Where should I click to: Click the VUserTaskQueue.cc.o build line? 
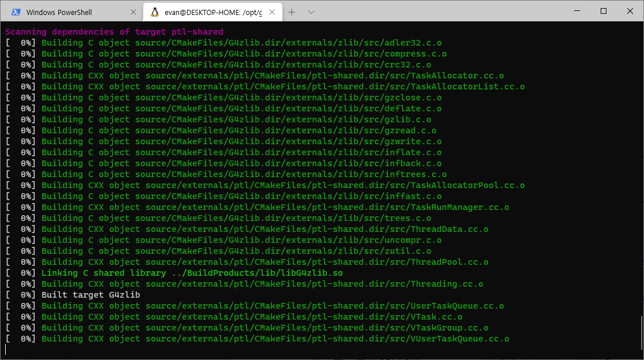coord(275,339)
